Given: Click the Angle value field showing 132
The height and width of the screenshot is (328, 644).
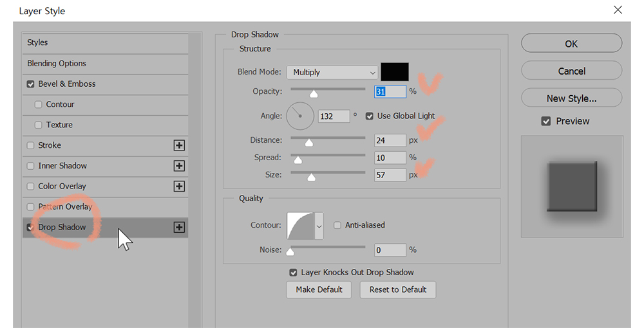Looking at the screenshot, I should (x=334, y=116).
